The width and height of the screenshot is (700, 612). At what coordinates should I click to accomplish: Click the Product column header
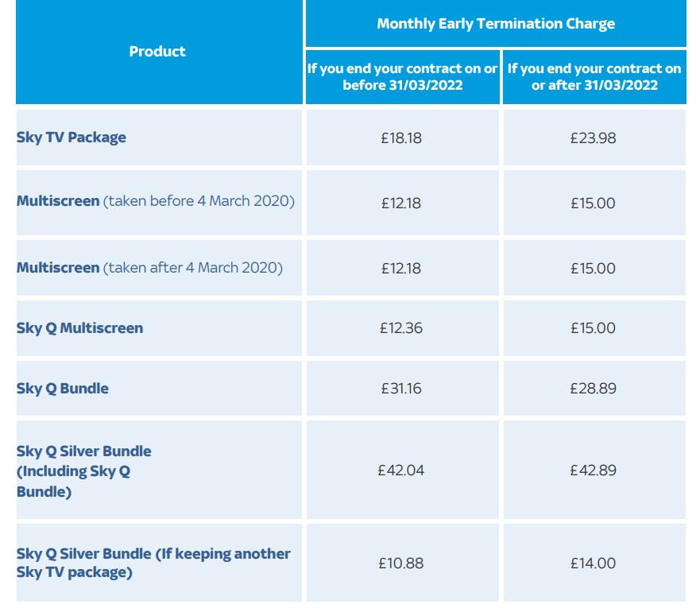[157, 52]
